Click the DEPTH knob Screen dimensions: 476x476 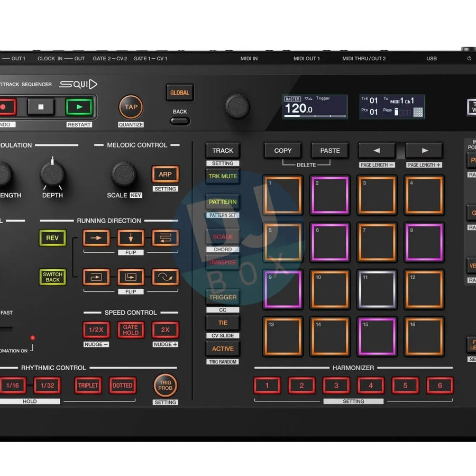coord(53,173)
